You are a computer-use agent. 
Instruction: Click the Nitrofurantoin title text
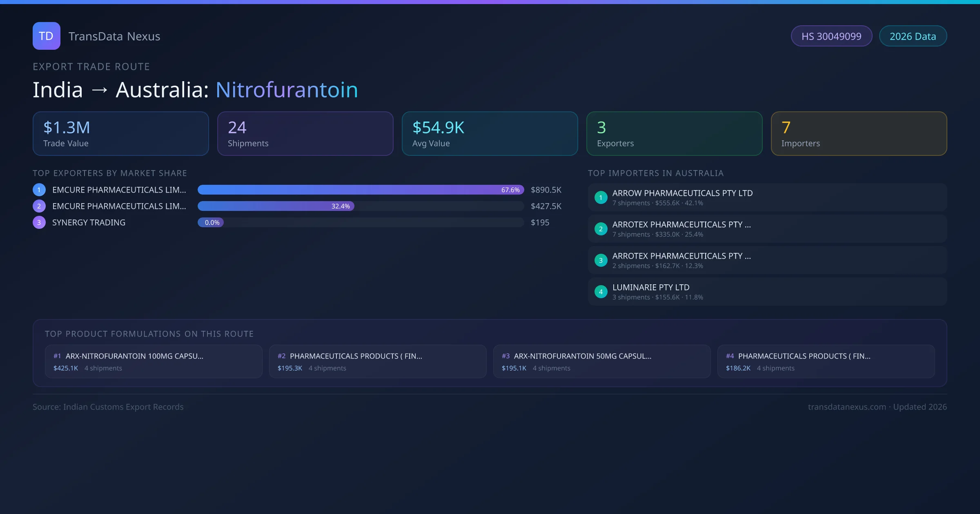point(287,90)
